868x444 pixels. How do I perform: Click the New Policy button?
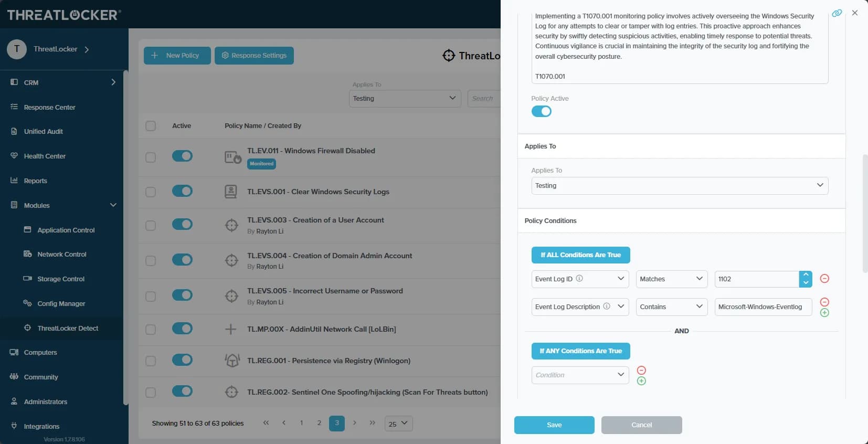[177, 56]
